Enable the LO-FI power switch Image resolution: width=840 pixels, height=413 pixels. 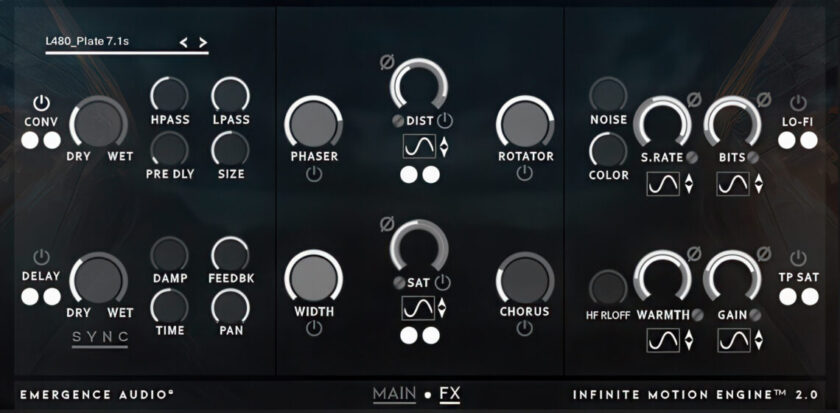[x=798, y=102]
